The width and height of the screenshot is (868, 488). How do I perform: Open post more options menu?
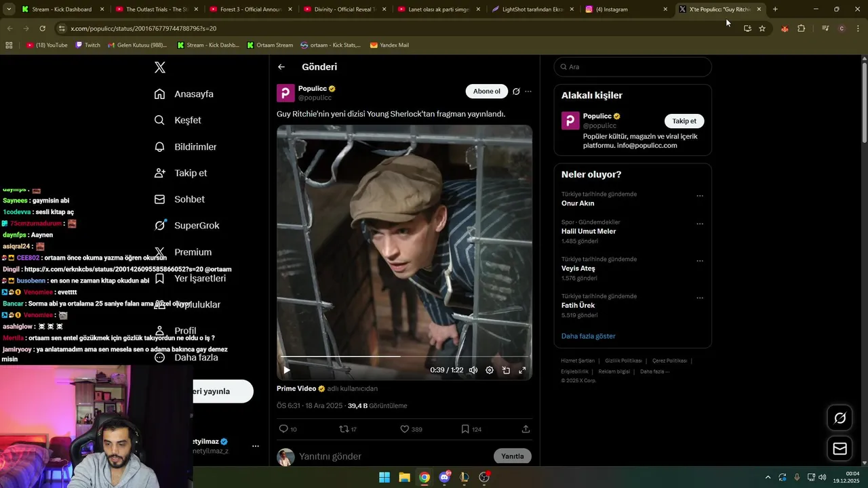point(528,91)
